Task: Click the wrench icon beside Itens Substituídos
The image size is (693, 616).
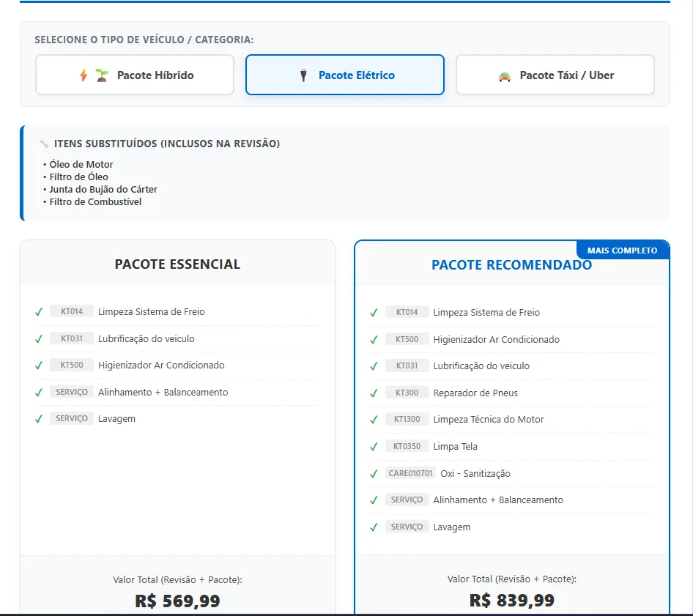Action: point(44,144)
